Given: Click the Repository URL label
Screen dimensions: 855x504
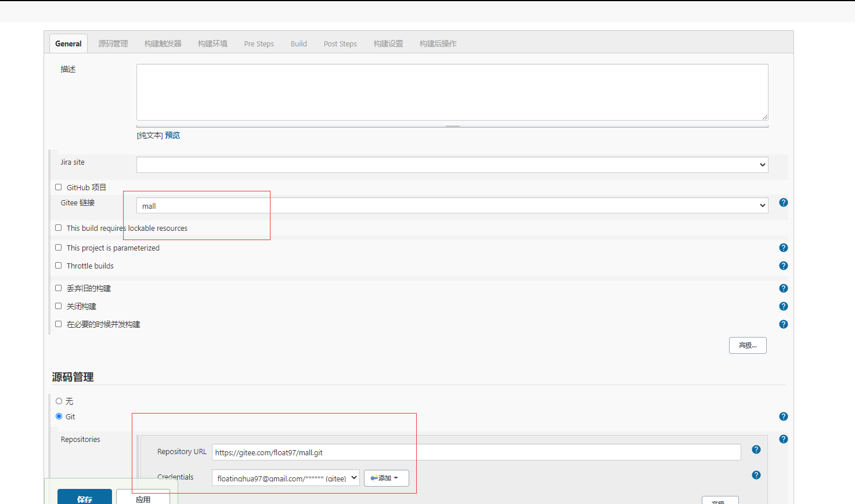Looking at the screenshot, I should click(182, 451).
